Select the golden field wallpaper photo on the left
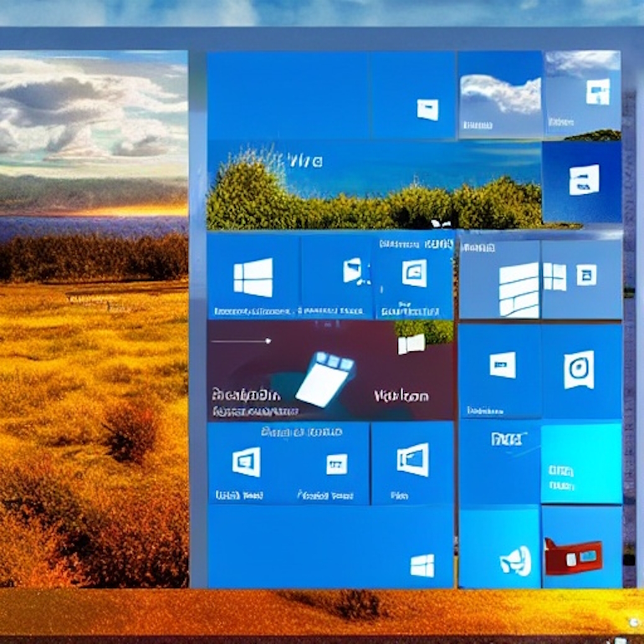 pyautogui.click(x=94, y=319)
